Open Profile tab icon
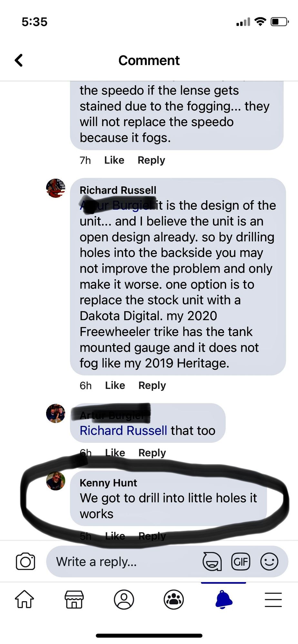298x644 pixels. [x=124, y=600]
